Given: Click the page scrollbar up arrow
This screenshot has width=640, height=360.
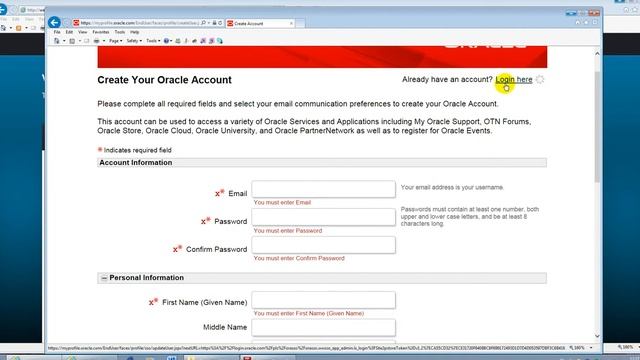Looking at the screenshot, I should click(x=597, y=53).
